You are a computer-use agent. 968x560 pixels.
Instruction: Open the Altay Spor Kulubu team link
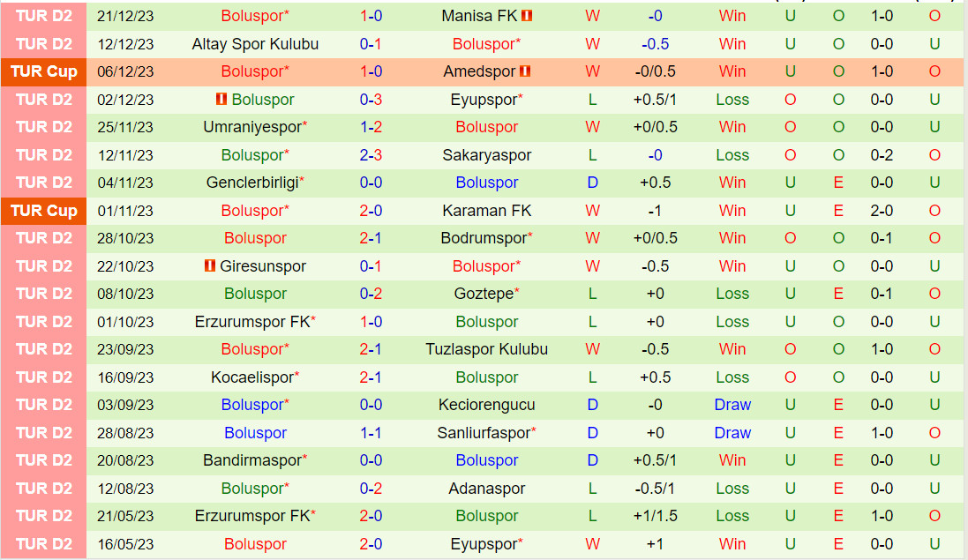255,44
